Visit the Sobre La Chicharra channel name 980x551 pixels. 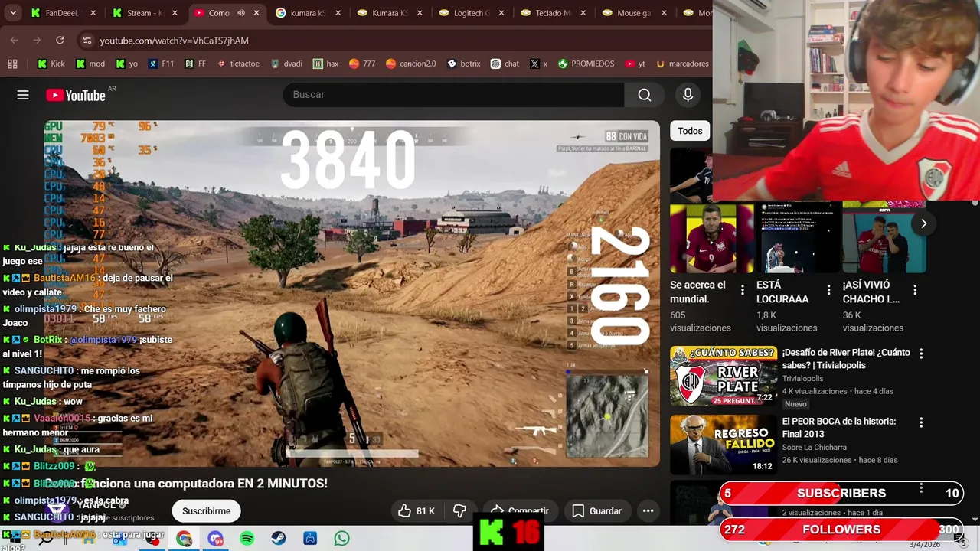814,447
